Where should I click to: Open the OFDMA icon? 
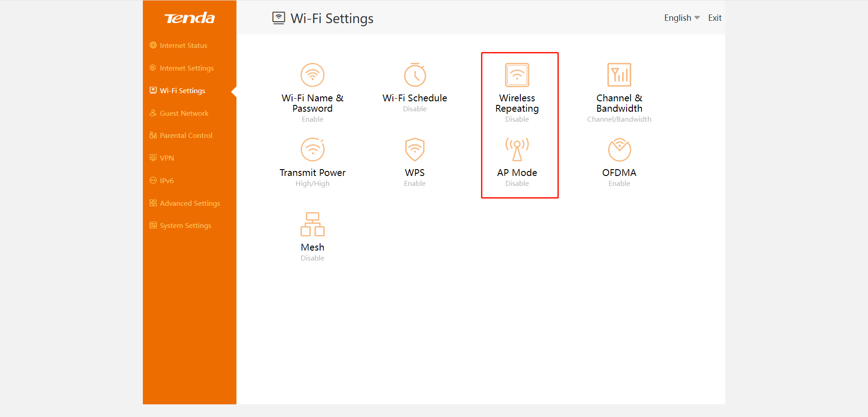pyautogui.click(x=619, y=150)
